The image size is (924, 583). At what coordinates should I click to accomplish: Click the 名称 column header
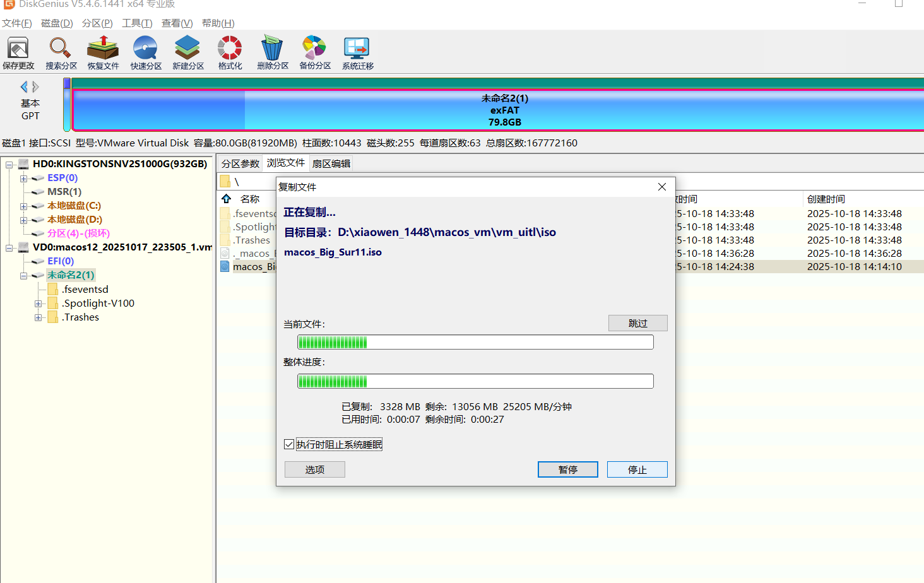tap(250, 199)
